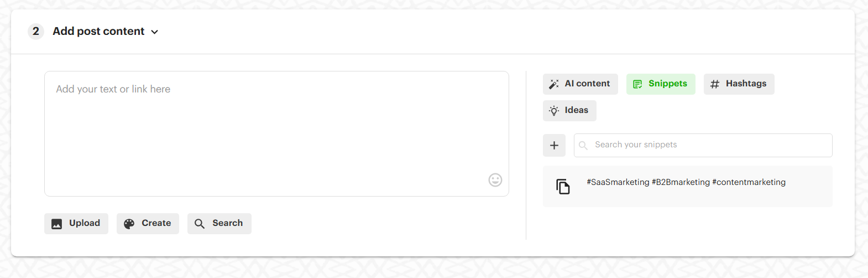The image size is (868, 278).
Task: Focus the 'Add your text or link here' box
Action: [x=276, y=133]
